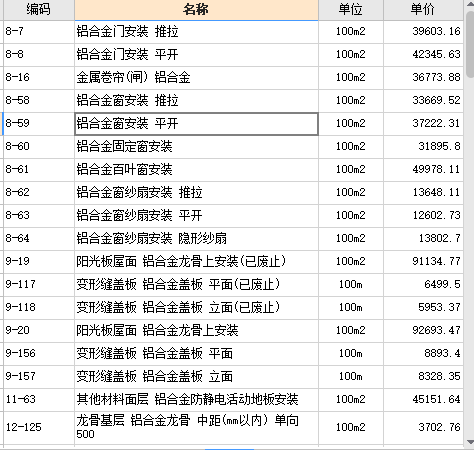Click the price cell 36773.88
This screenshot has width=474, height=450.
[x=423, y=78]
